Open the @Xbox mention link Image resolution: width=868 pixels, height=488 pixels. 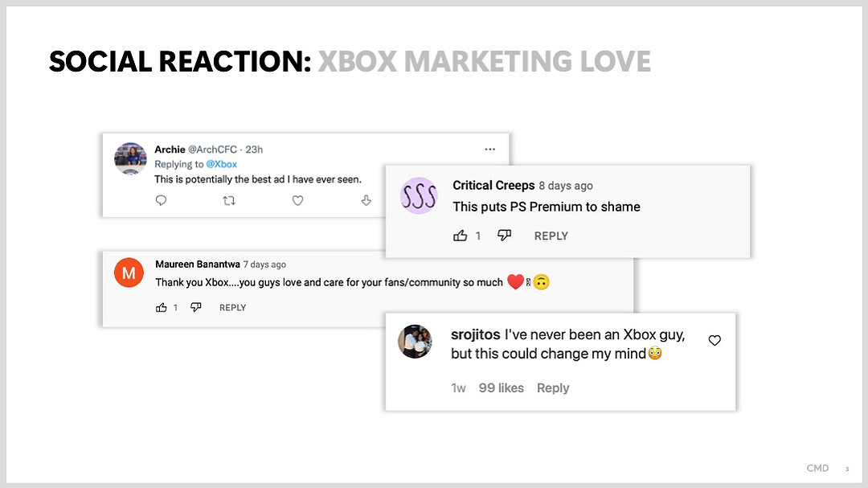[222, 164]
